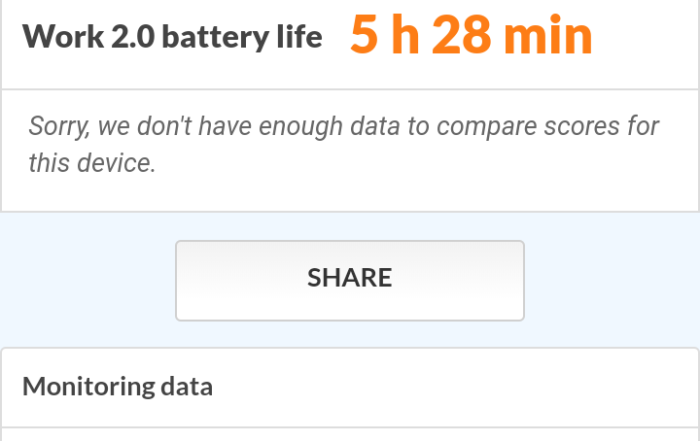
Task: Click the "we don't have" phrase
Action: (x=187, y=127)
